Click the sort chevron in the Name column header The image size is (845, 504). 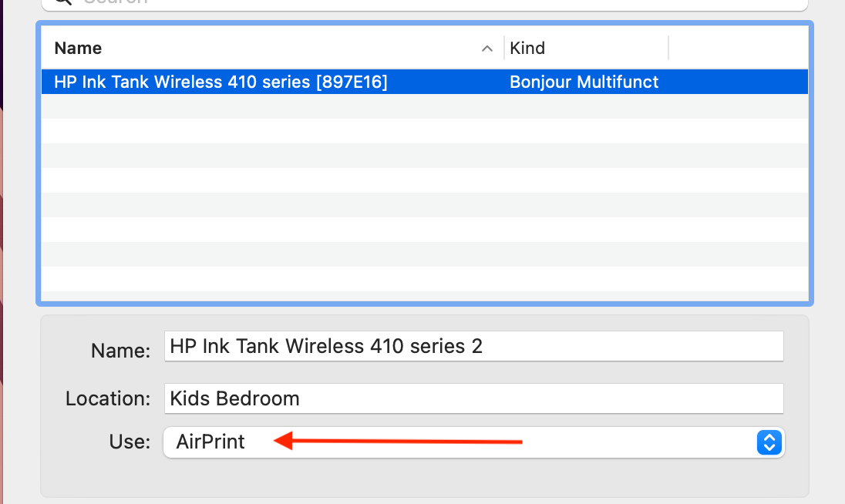(x=486, y=49)
